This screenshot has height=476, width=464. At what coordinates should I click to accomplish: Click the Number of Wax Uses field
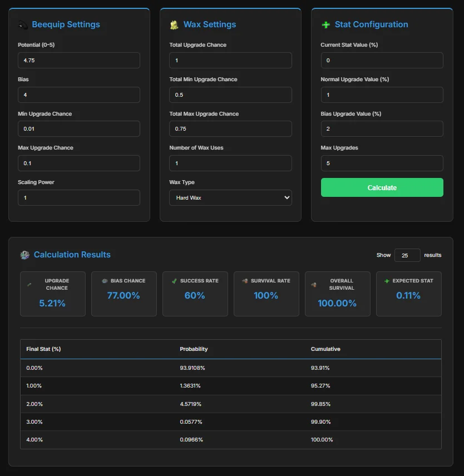tap(230, 163)
